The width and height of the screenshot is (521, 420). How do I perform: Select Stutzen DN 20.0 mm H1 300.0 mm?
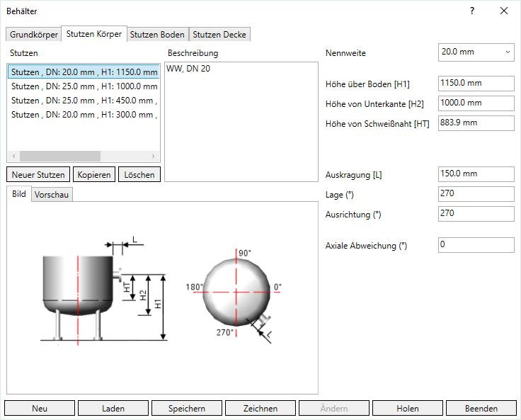coord(84,115)
